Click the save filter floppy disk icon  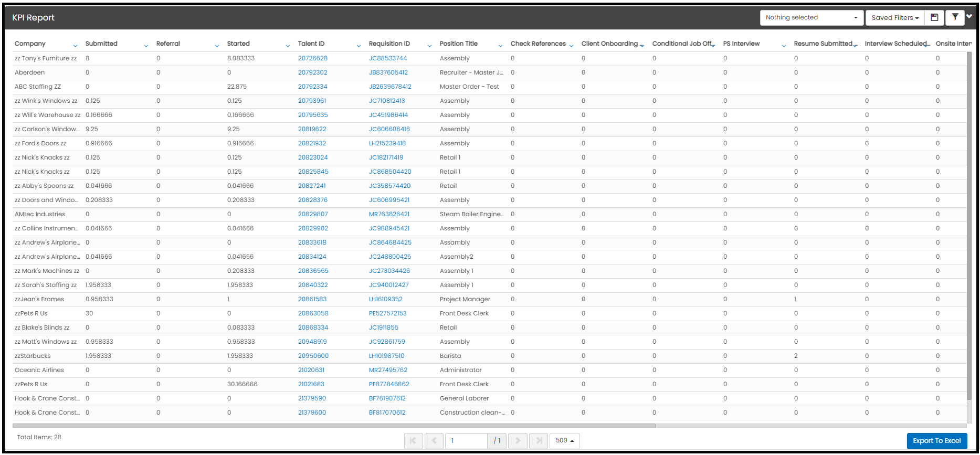(x=934, y=17)
